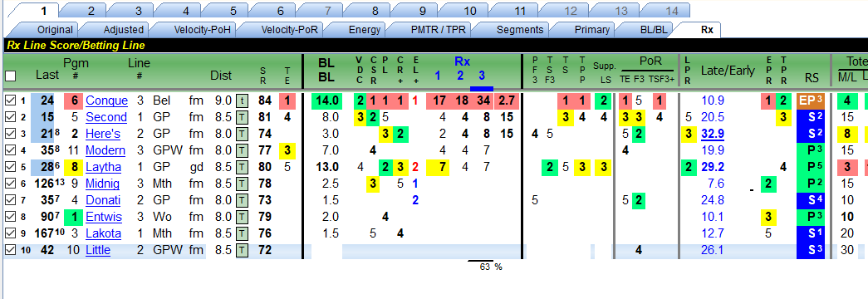868x299 pixels.
Task: Click the turf 'T' icon in Modern row
Action: tap(242, 150)
